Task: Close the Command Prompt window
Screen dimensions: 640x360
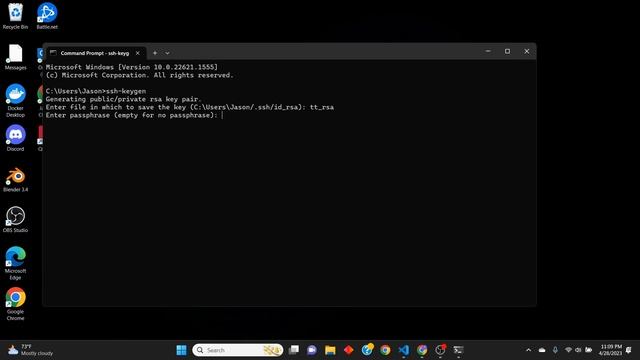Action: (x=527, y=51)
